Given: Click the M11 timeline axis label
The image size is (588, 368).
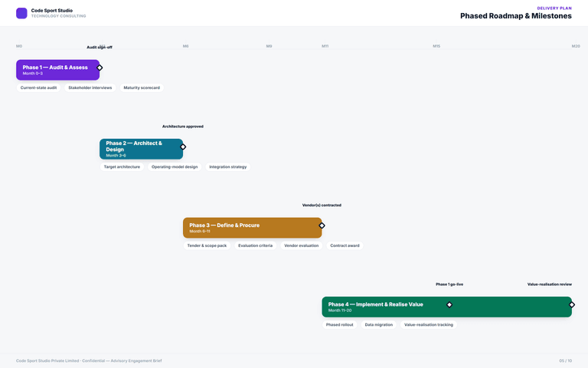Looking at the screenshot, I should click(325, 46).
